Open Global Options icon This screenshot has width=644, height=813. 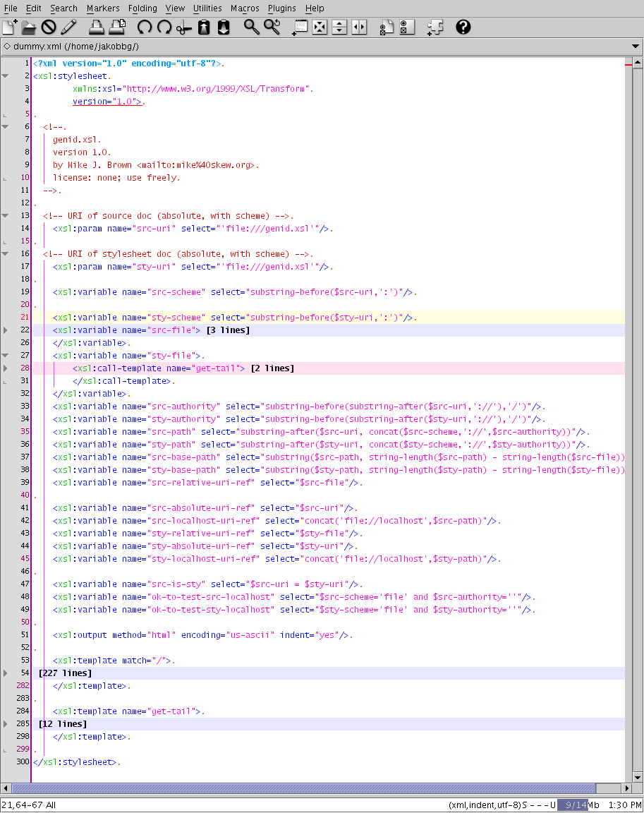407,27
